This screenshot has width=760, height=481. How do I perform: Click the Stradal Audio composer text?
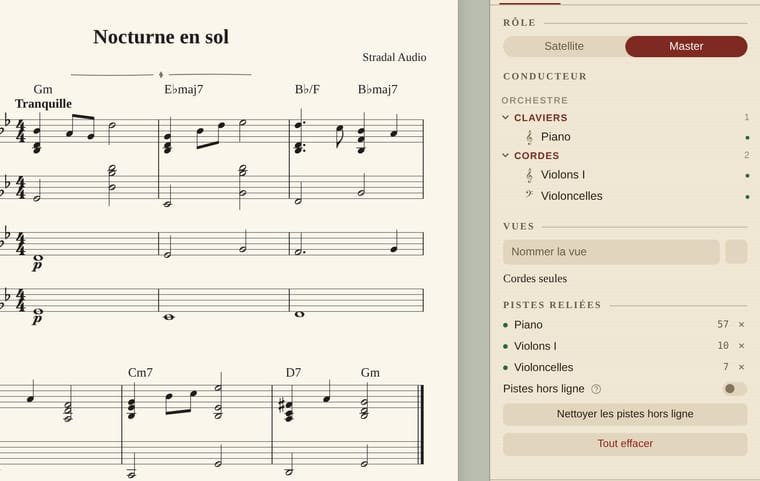pyautogui.click(x=395, y=57)
